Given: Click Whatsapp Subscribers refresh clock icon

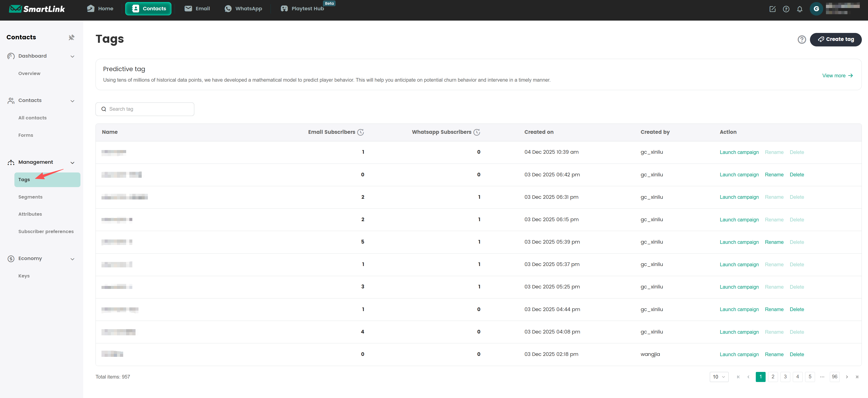Looking at the screenshot, I should 477,132.
